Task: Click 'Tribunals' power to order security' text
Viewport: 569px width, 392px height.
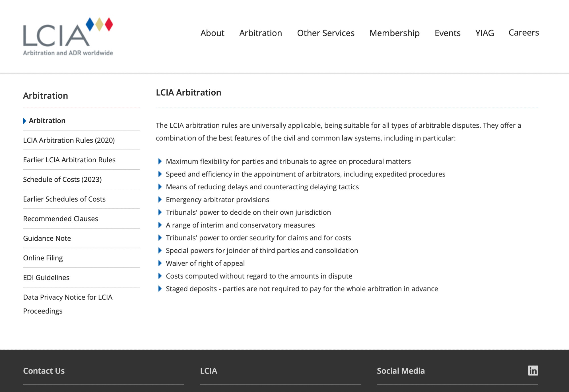Action: tap(258, 238)
